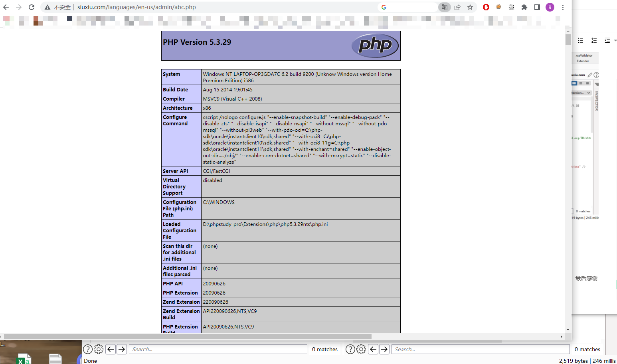This screenshot has height=364, width=617.
Task: Bookmark this page with the star icon
Action: click(470, 7)
